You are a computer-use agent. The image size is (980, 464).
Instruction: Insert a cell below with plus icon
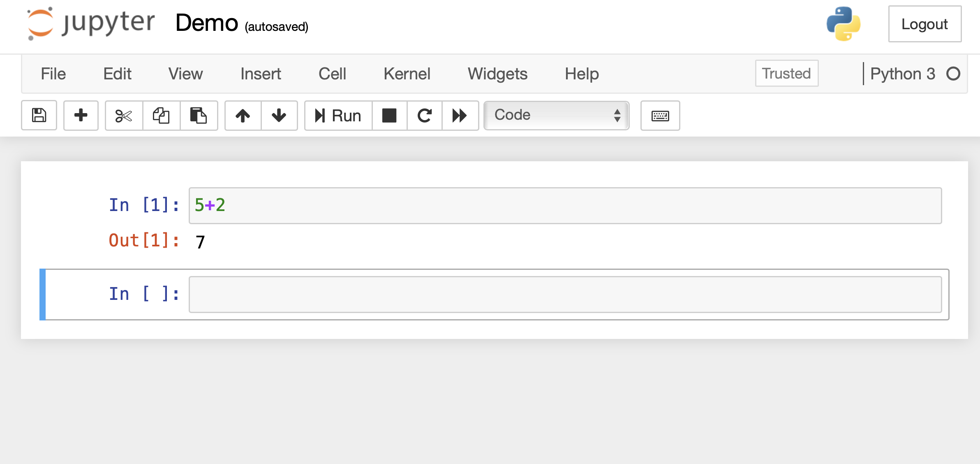[81, 115]
